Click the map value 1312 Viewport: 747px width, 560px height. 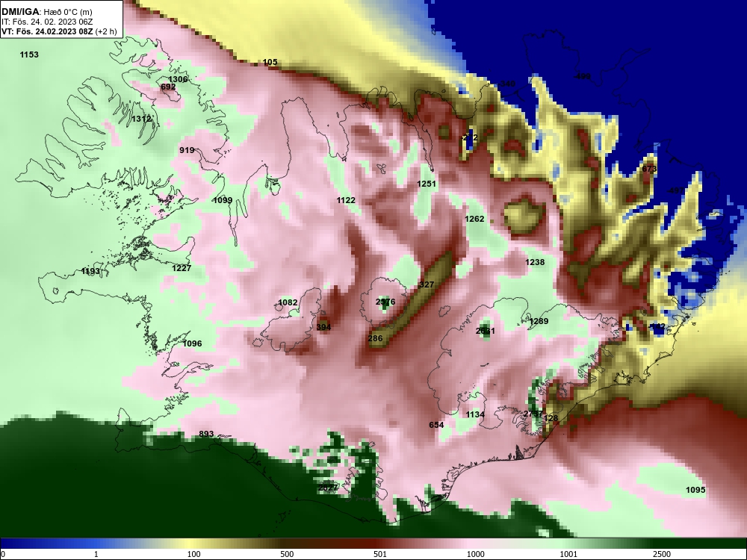pos(141,119)
